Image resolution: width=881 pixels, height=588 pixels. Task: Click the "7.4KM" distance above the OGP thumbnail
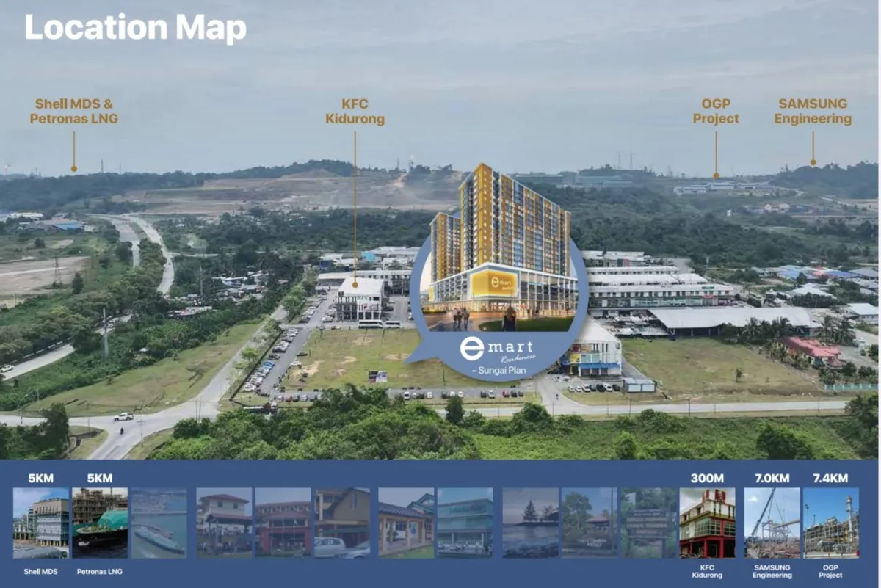coord(830,478)
